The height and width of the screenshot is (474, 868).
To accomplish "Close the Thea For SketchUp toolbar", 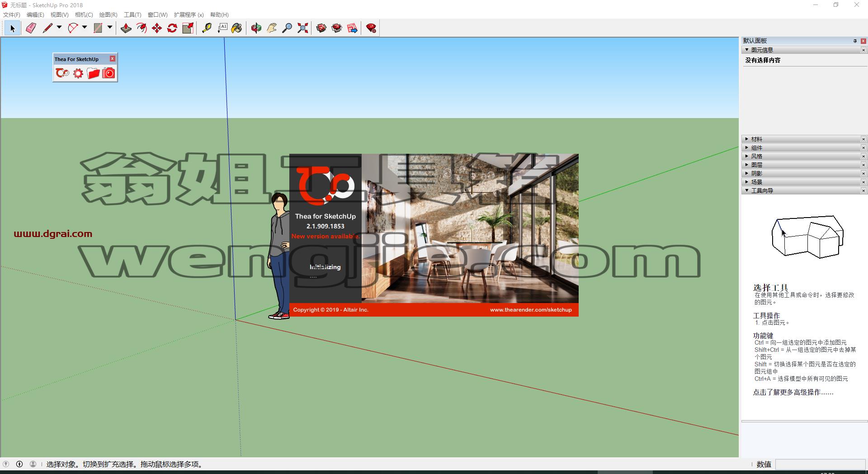I will pos(113,59).
